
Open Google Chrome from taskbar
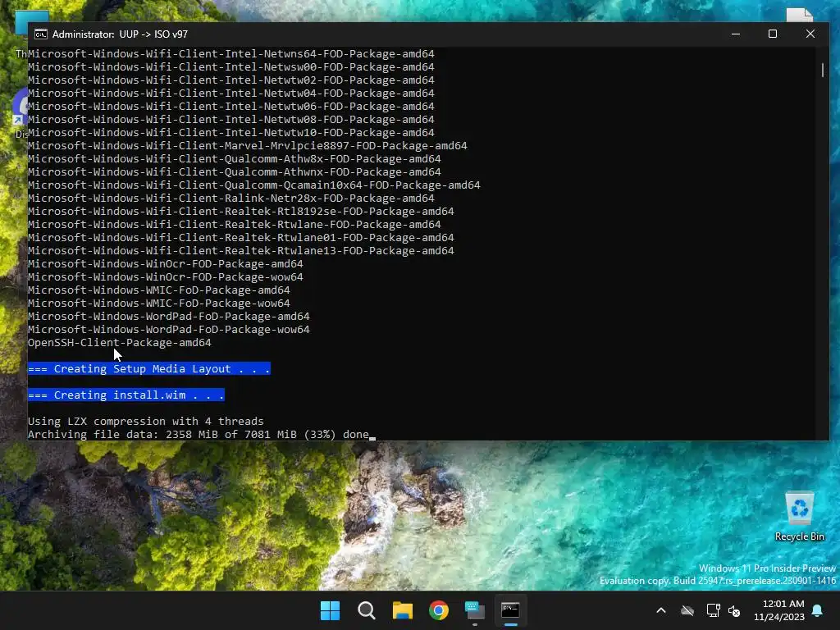coord(439,610)
